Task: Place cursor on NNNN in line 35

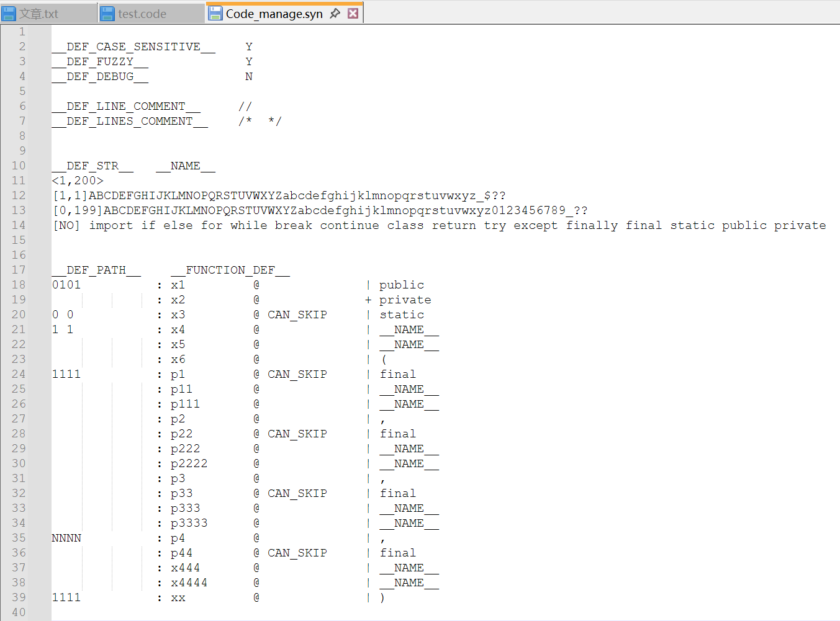Action: click(66, 538)
